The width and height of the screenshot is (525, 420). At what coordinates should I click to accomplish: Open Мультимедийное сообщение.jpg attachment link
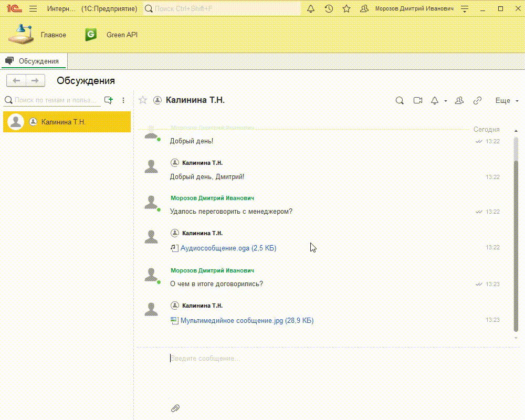[x=247, y=320]
